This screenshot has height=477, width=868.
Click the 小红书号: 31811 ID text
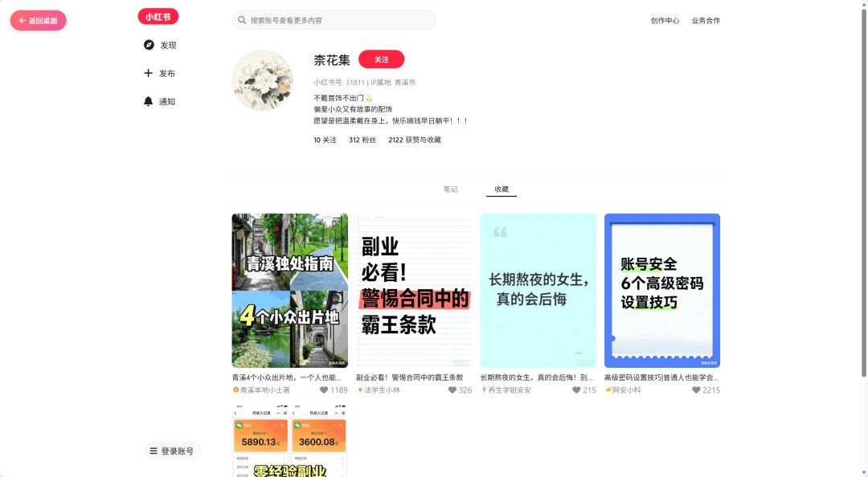(x=339, y=83)
